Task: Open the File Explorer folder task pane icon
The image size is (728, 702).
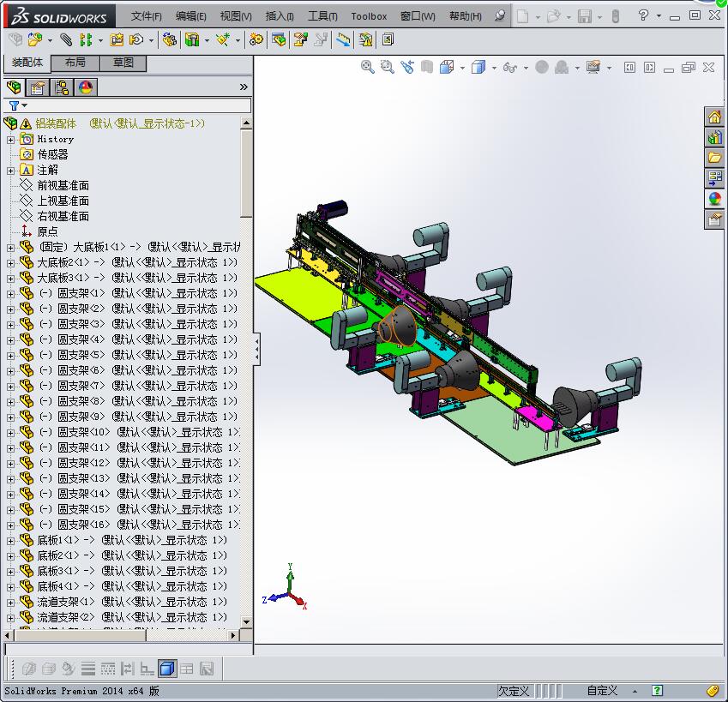Action: click(x=714, y=158)
